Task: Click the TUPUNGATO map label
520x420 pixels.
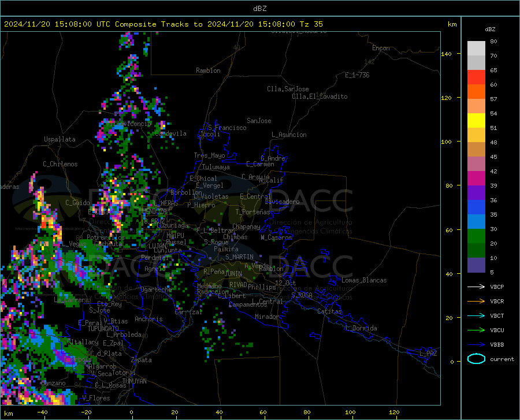Action: (x=103, y=329)
